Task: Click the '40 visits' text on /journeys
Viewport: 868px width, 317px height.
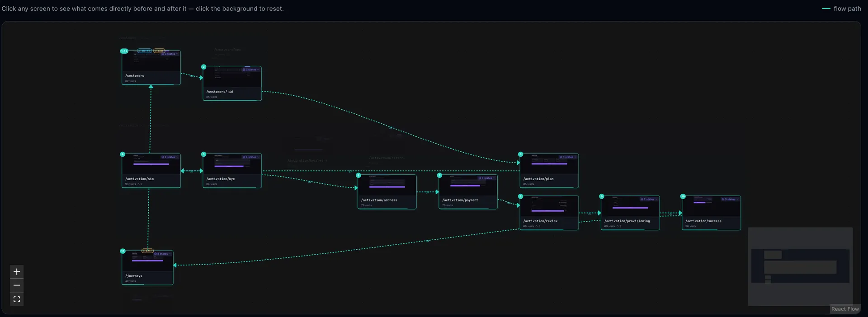Action: [x=130, y=281]
